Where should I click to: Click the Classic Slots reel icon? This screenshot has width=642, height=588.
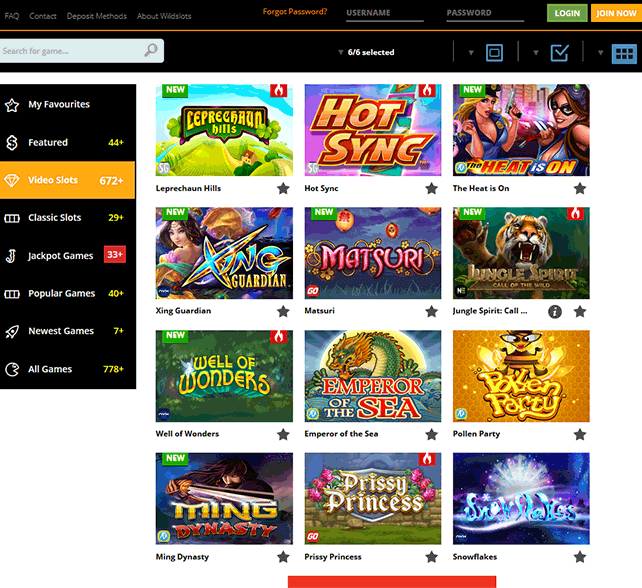[12, 218]
